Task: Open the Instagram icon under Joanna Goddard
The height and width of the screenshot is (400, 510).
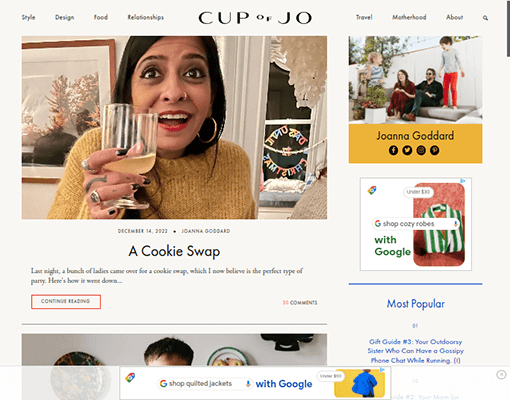Action: (421, 150)
